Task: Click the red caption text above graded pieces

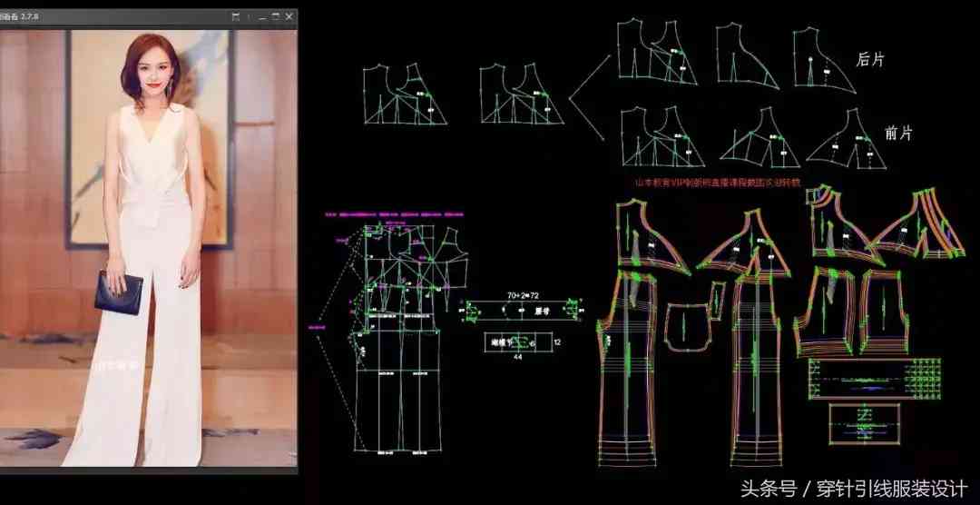Action: tap(717, 183)
